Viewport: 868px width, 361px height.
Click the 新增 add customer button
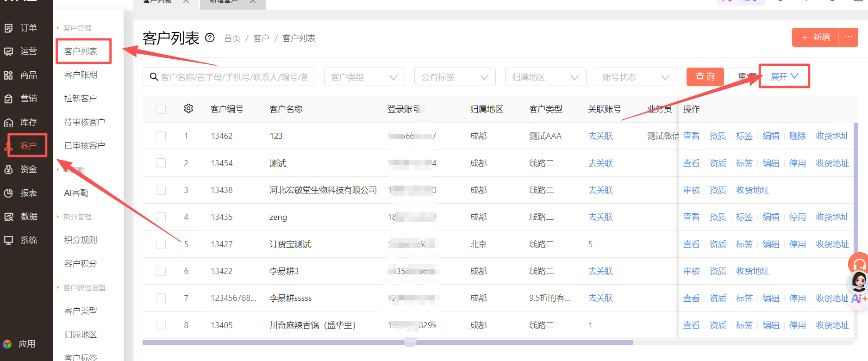[x=816, y=37]
